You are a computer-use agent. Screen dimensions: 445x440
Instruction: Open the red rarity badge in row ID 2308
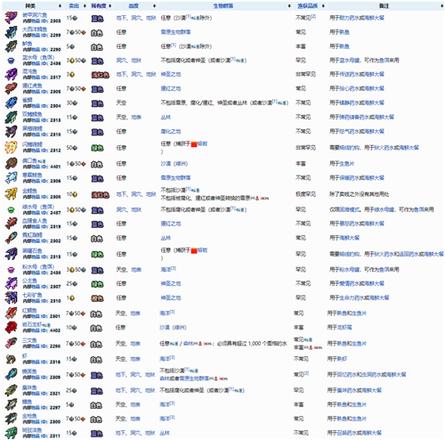click(100, 195)
